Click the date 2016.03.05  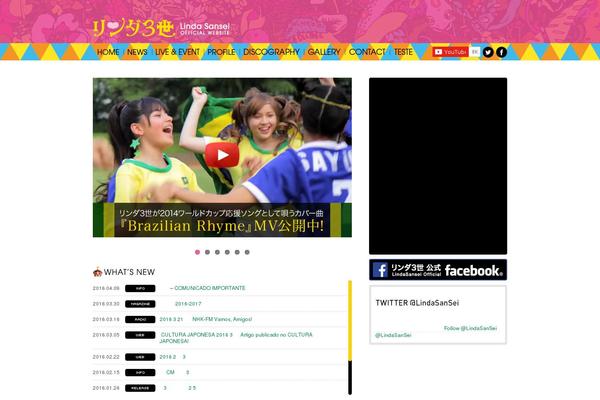(106, 335)
